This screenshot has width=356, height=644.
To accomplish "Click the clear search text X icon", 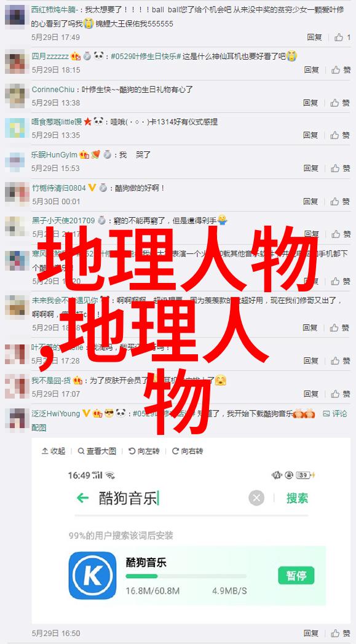I will point(256,498).
